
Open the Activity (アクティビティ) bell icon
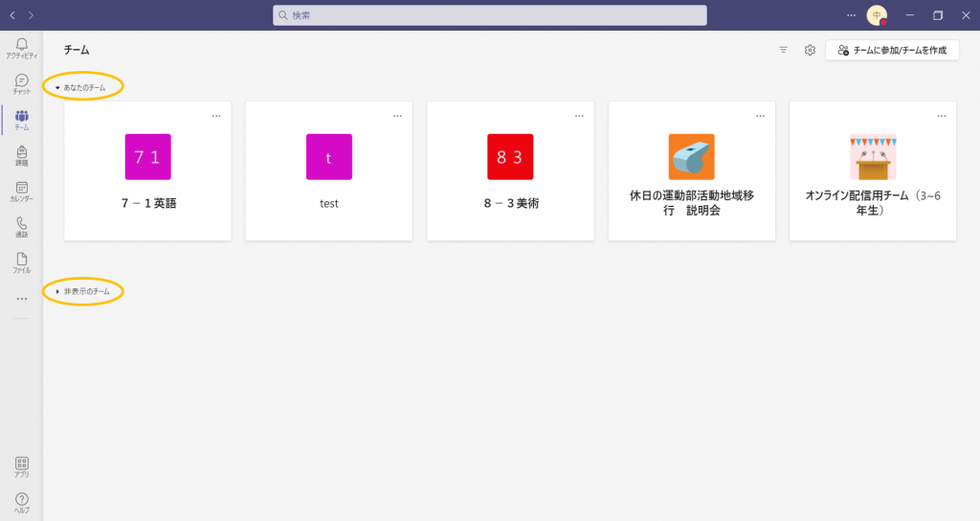21,47
